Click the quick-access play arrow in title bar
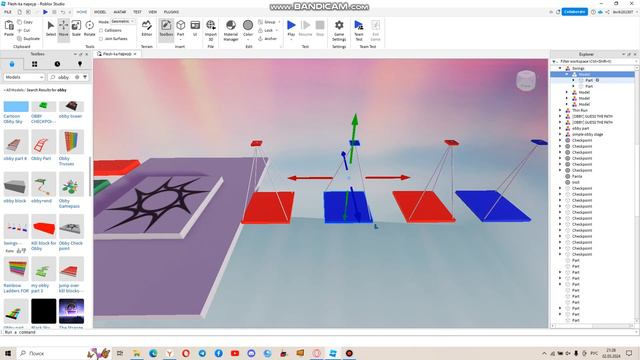The image size is (640, 360). (45, 12)
